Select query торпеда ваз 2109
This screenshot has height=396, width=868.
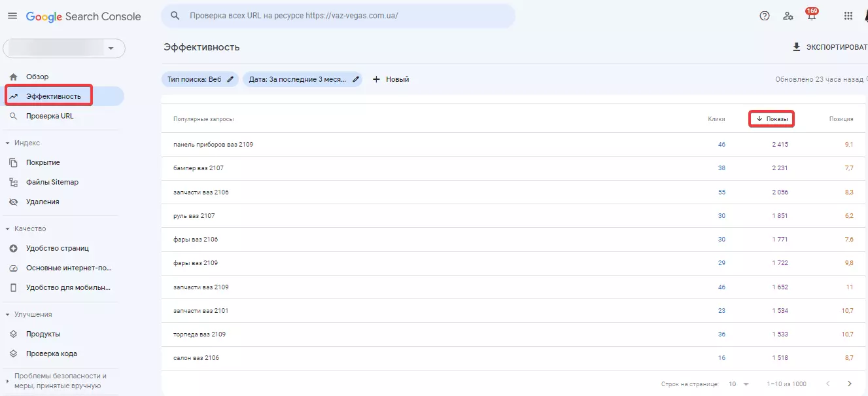click(x=200, y=334)
